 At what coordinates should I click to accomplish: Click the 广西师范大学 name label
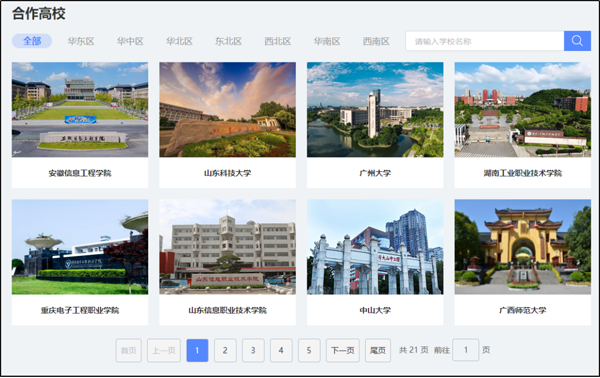coord(523,310)
